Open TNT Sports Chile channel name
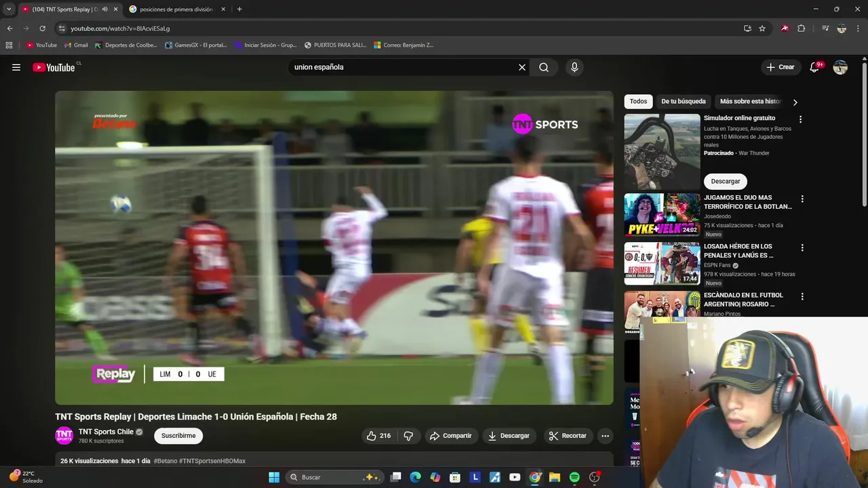Screen dimensions: 868x488 (x=106, y=432)
